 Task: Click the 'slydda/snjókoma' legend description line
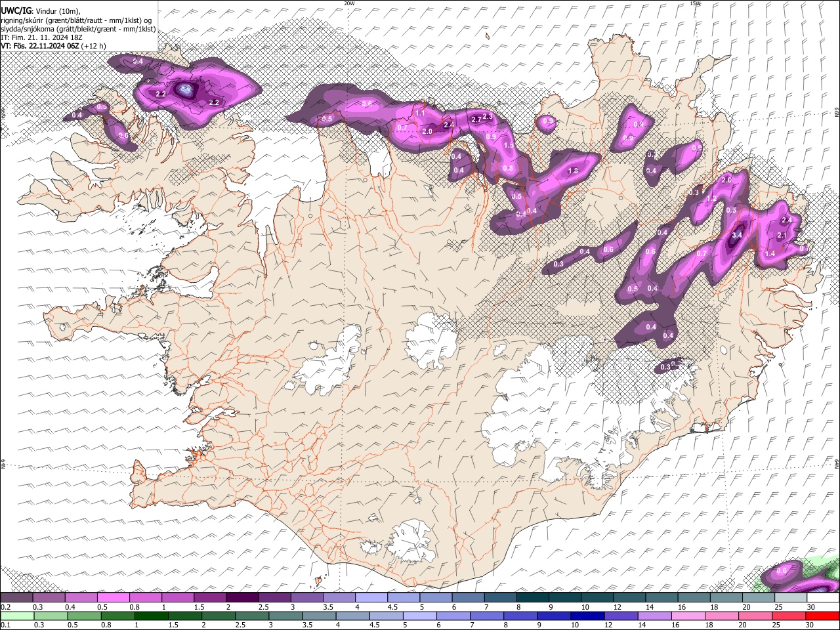(78, 29)
